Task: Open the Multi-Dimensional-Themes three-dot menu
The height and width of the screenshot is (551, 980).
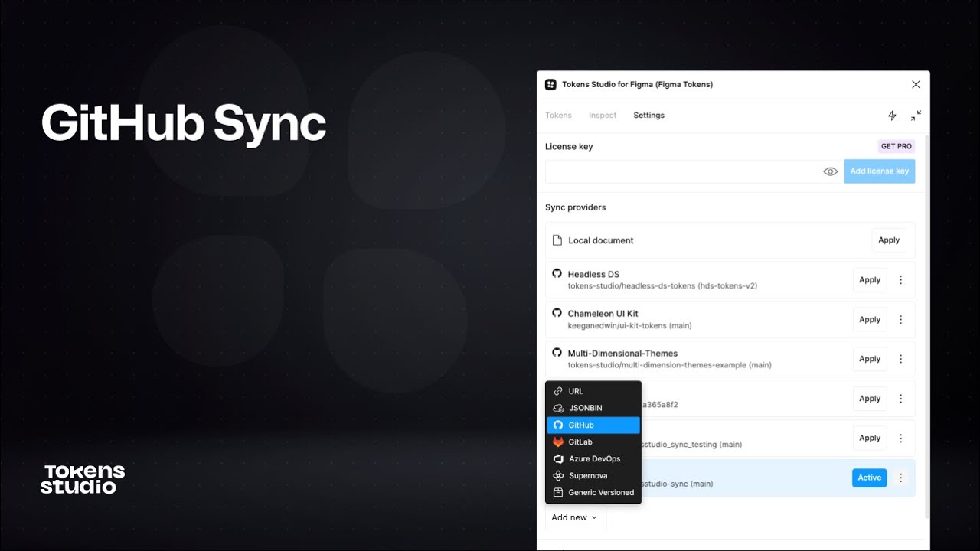Action: click(x=901, y=359)
